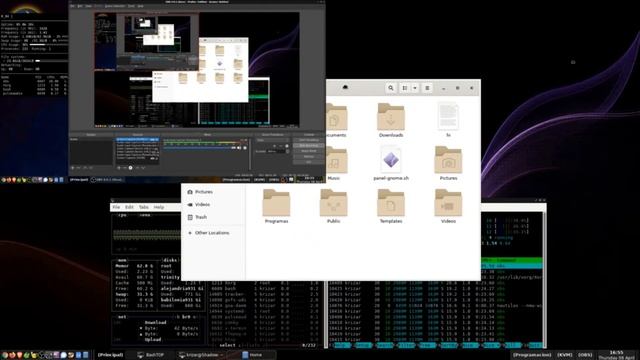Go to Home in Files path bar
The width and height of the screenshot is (640, 360).
click(x=345, y=87)
